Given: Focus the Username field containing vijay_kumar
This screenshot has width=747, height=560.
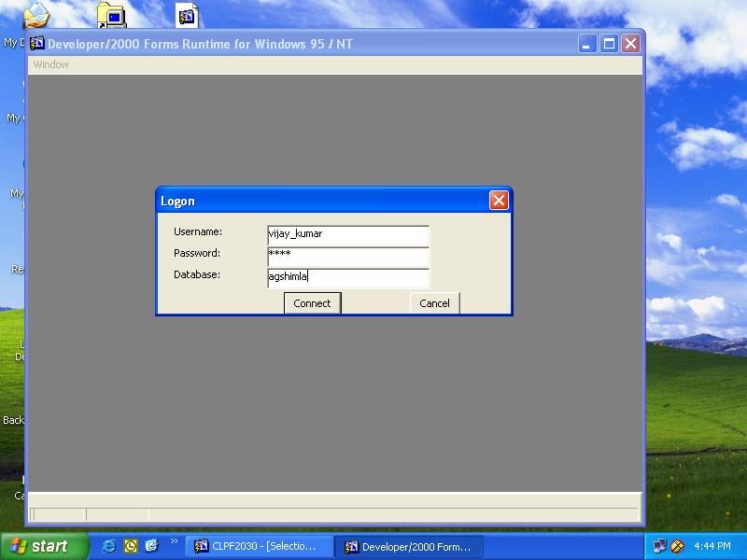Looking at the screenshot, I should pyautogui.click(x=348, y=235).
